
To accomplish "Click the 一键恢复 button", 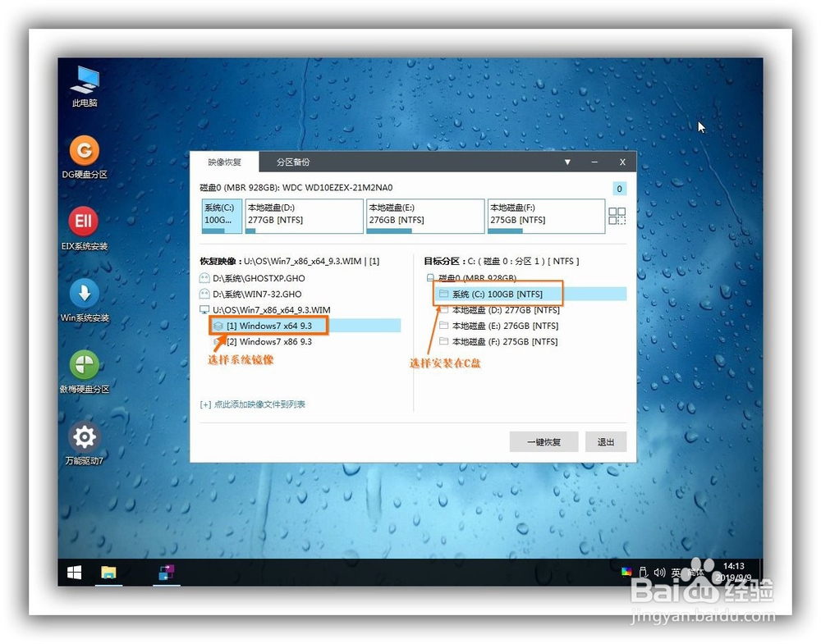I will coord(544,442).
